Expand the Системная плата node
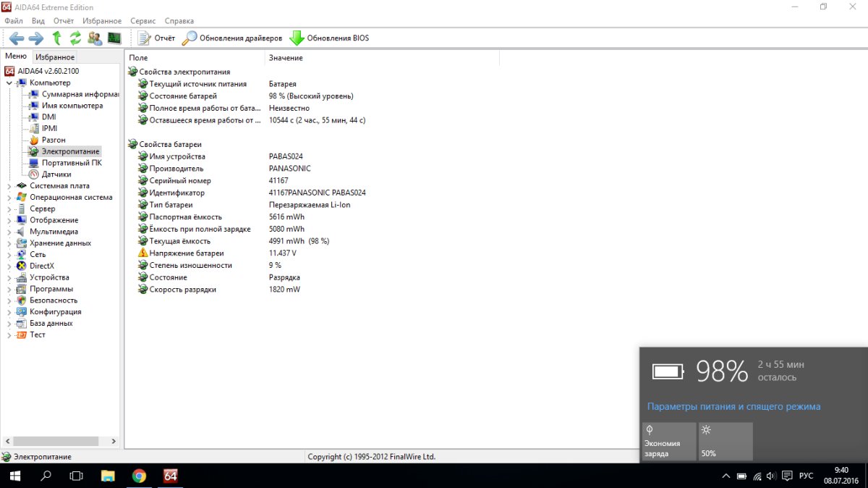Screen dimensions: 868x488 pos(9,185)
